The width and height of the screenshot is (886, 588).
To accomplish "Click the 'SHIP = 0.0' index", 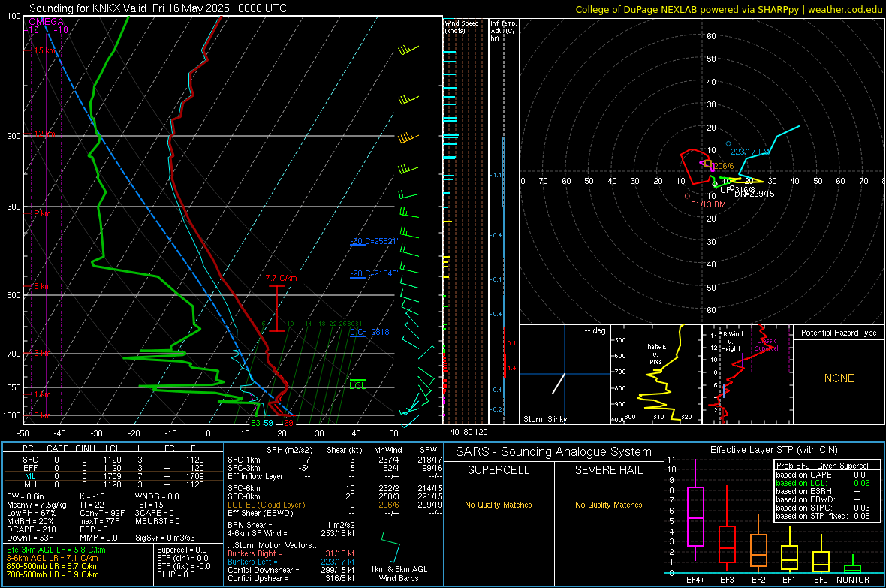I will pyautogui.click(x=176, y=574).
